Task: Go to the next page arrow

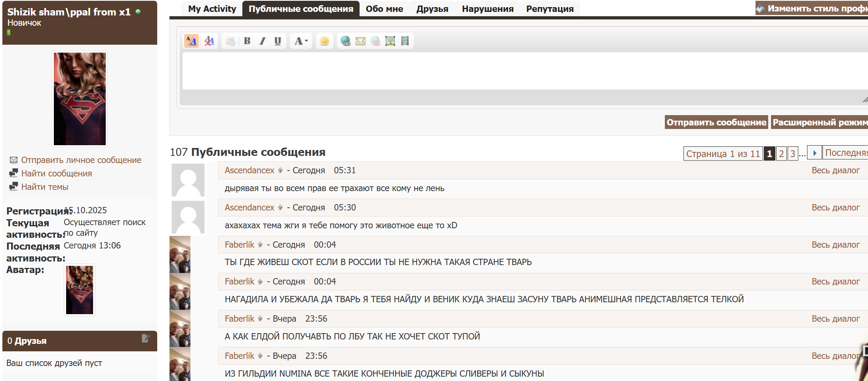Action: (814, 153)
